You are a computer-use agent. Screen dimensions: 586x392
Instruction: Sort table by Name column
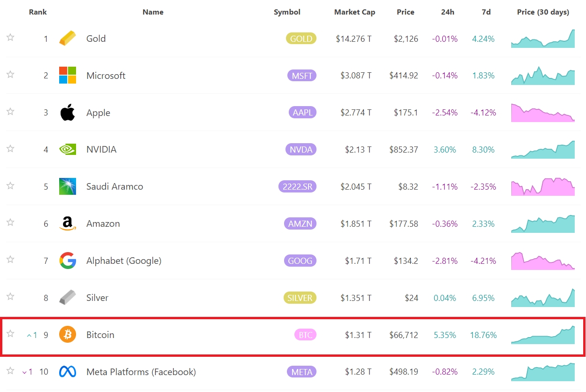[x=153, y=12]
